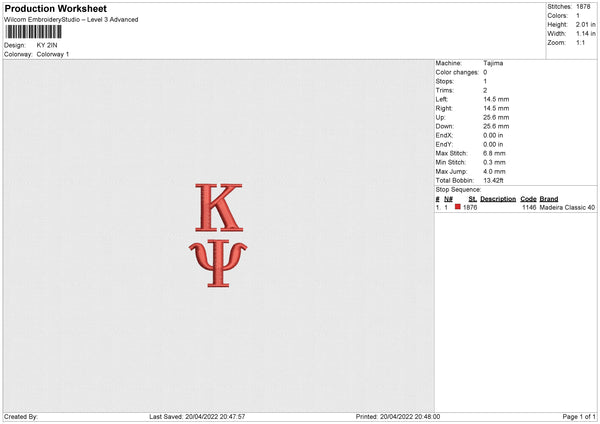Click the 'St.' column header
Image resolution: width=600 pixels, height=424 pixels.
[473, 199]
